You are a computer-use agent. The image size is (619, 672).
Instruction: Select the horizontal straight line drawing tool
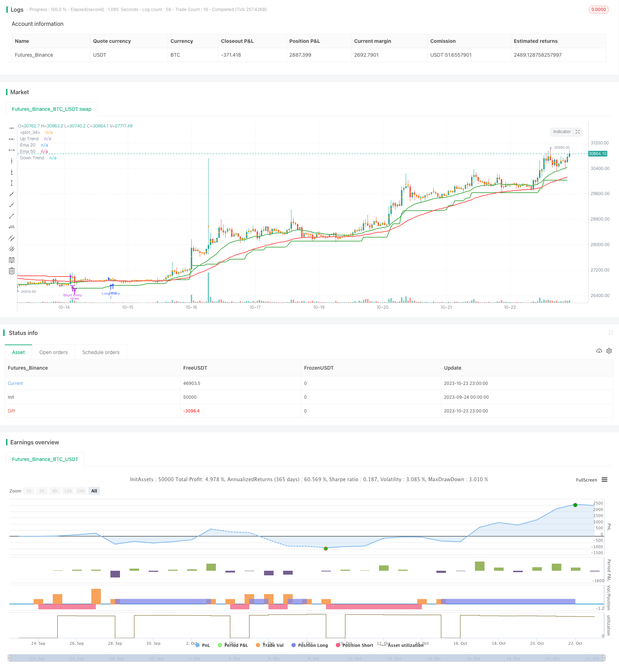[12, 128]
